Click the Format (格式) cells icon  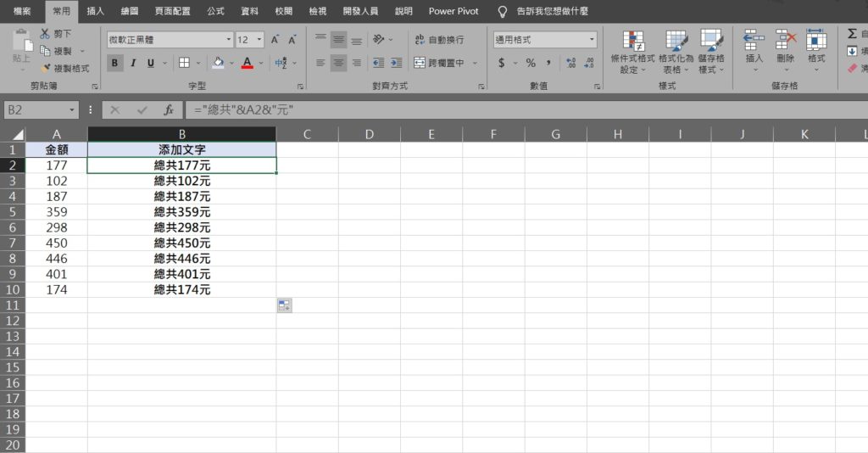[x=816, y=40]
